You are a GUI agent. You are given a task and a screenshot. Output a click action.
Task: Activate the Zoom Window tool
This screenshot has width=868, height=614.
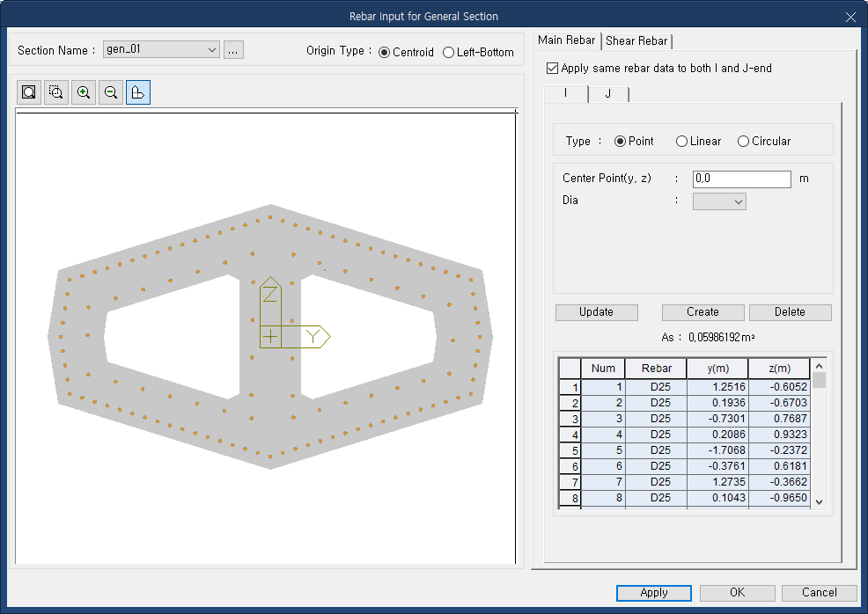55,91
